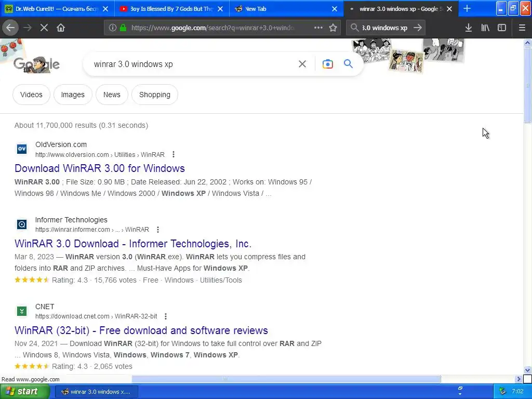Filter results by Shopping
Screen dimensions: 532x399
tap(155, 95)
